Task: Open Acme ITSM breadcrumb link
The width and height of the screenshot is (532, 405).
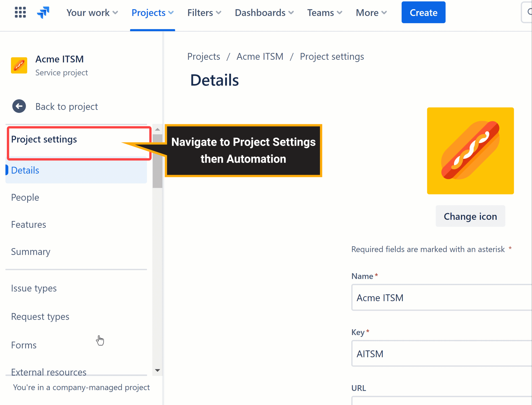Action: tap(260, 56)
